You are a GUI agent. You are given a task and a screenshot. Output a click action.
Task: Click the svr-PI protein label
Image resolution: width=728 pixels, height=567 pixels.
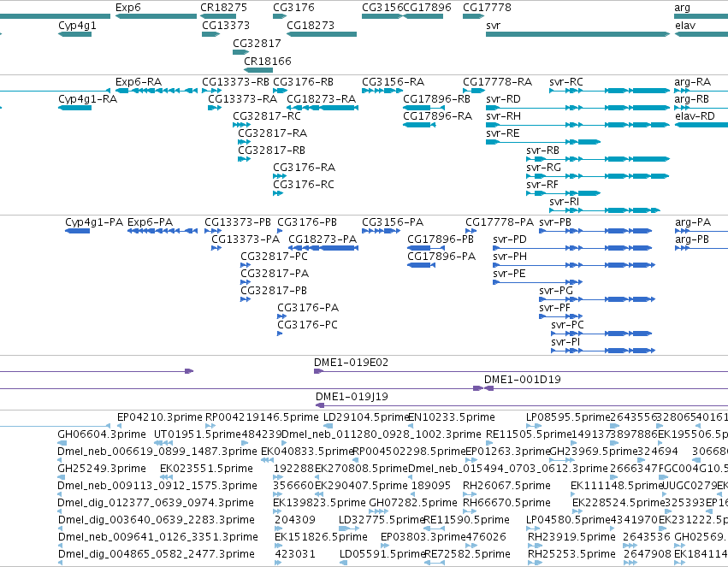coord(565,341)
